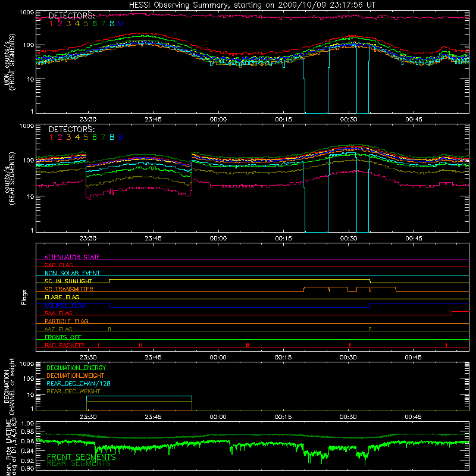Click the 23:45 tick under the front segments plot
The image size is (476, 476).
pyautogui.click(x=153, y=120)
